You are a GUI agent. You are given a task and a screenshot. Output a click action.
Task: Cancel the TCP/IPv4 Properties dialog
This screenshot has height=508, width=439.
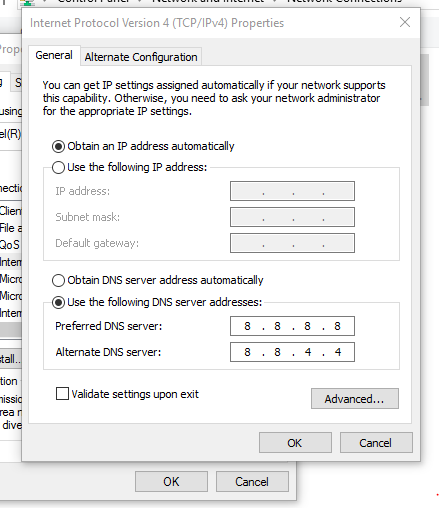coord(376,443)
